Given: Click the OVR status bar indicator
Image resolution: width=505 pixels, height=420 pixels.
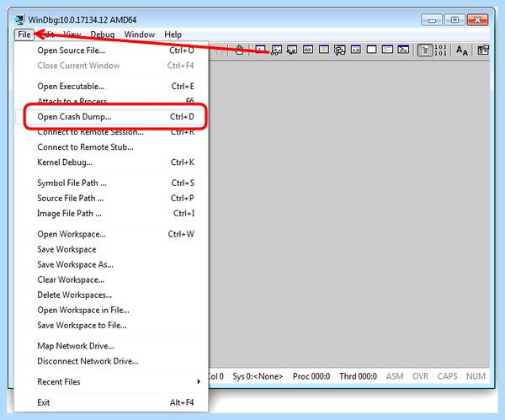Looking at the screenshot, I should [x=420, y=376].
